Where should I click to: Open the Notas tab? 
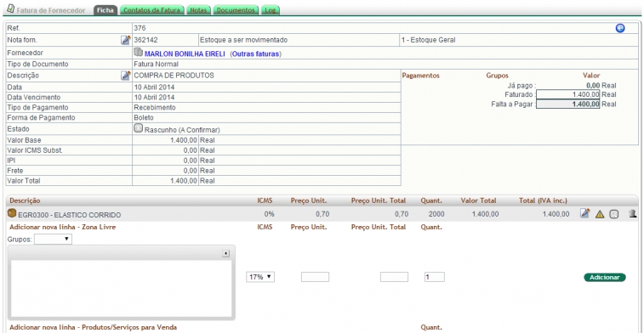coord(198,10)
